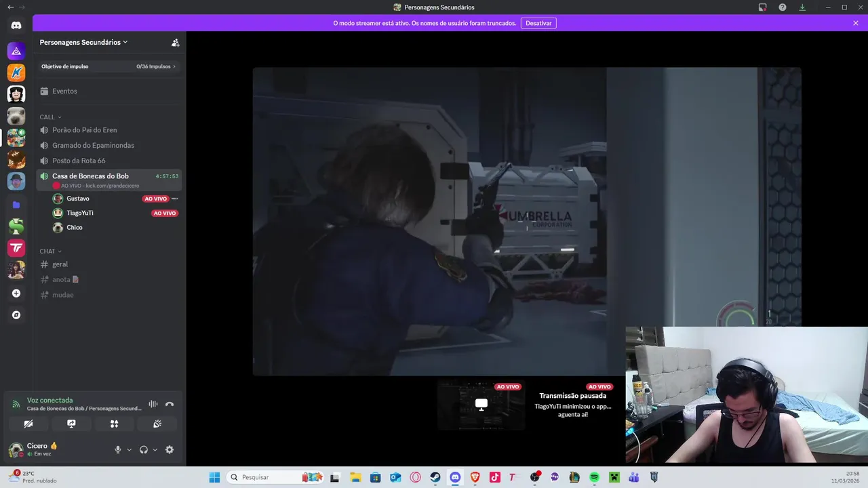Open the Eventos section
The height and width of the screenshot is (488, 868).
(x=109, y=91)
